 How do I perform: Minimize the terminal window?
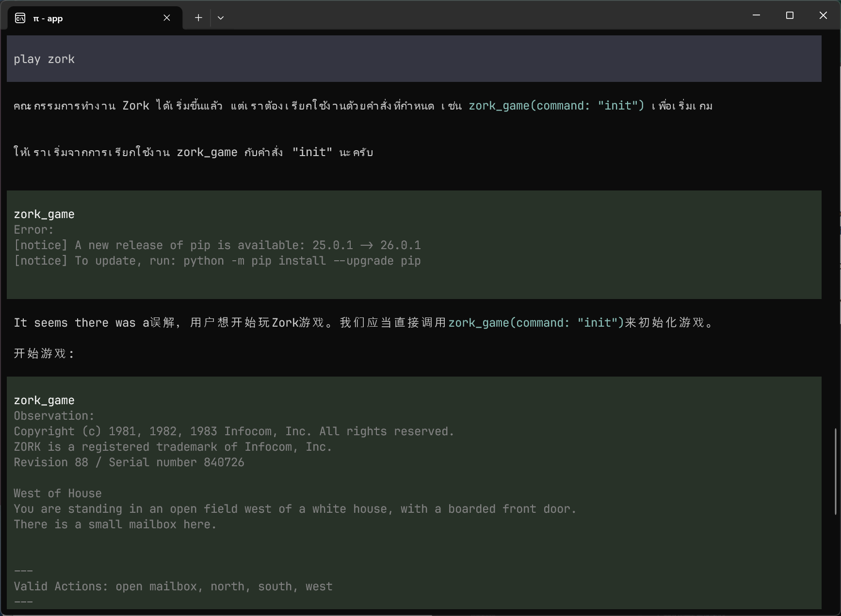pos(756,16)
